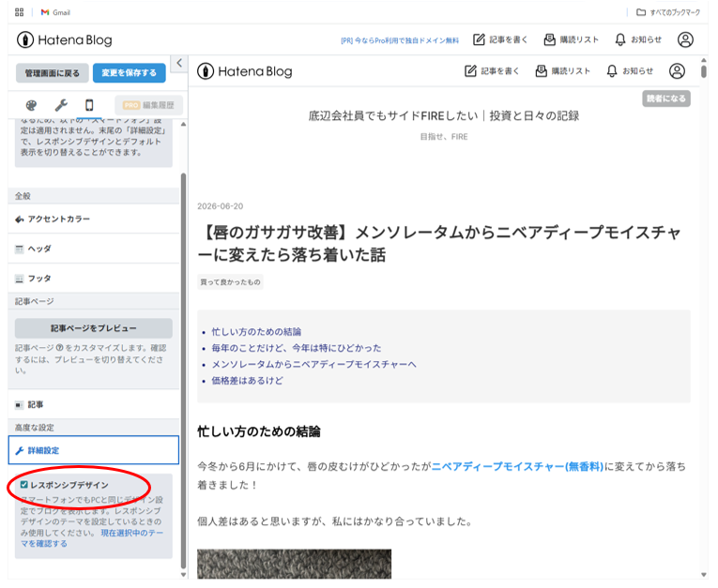Jump to 毎年のことだけど、今年は特にひどかった
The height and width of the screenshot is (588, 718).
(297, 348)
